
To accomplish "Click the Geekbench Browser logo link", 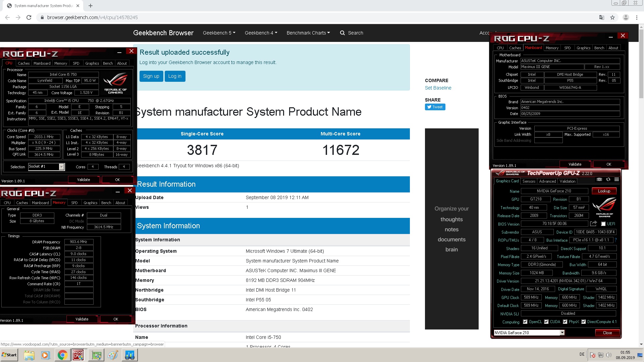I will pyautogui.click(x=163, y=33).
